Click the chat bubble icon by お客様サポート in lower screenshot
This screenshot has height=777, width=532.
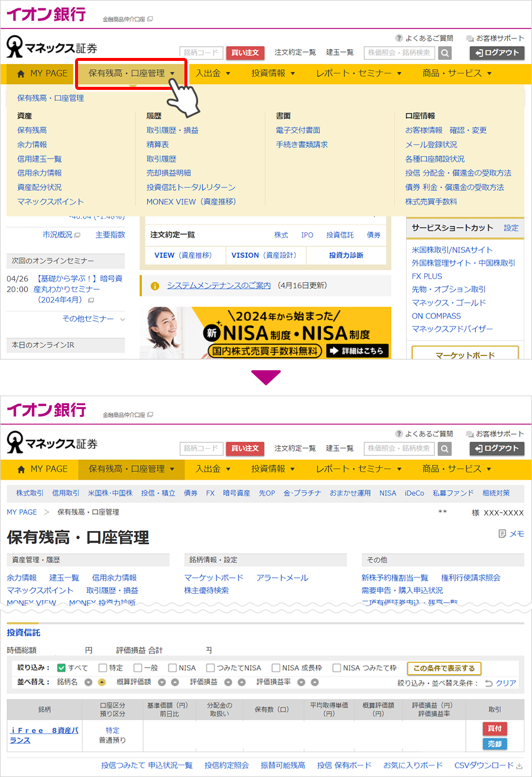coord(470,434)
